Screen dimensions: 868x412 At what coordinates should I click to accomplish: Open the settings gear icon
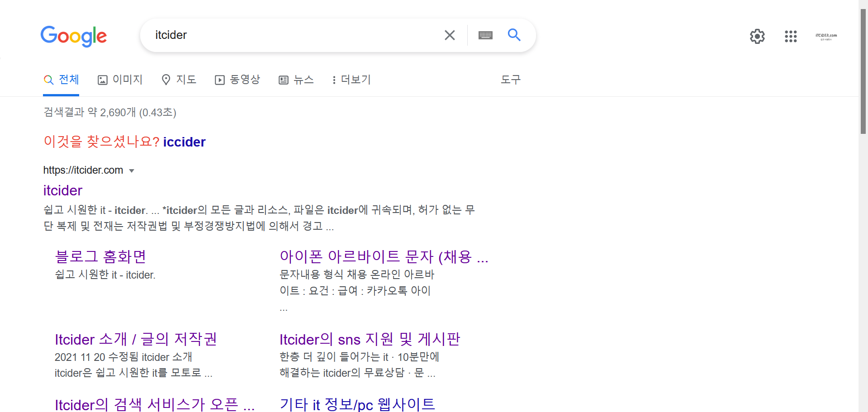click(x=757, y=36)
